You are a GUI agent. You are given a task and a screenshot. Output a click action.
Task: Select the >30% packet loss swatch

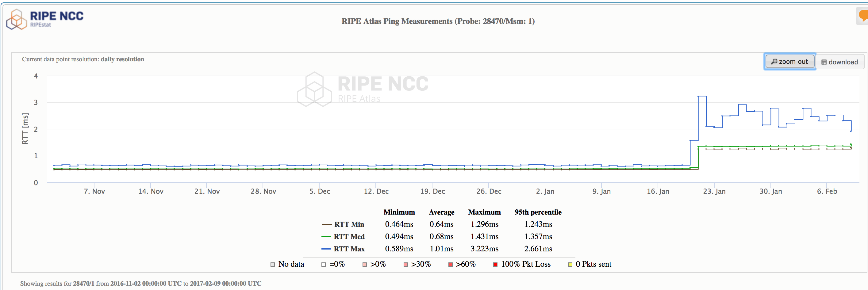coord(406,264)
